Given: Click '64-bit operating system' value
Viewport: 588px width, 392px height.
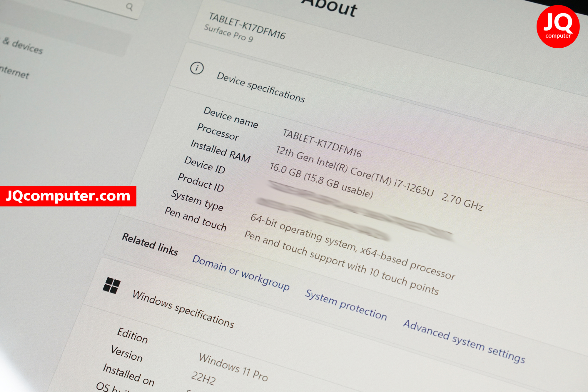Looking at the screenshot, I should (x=303, y=232).
